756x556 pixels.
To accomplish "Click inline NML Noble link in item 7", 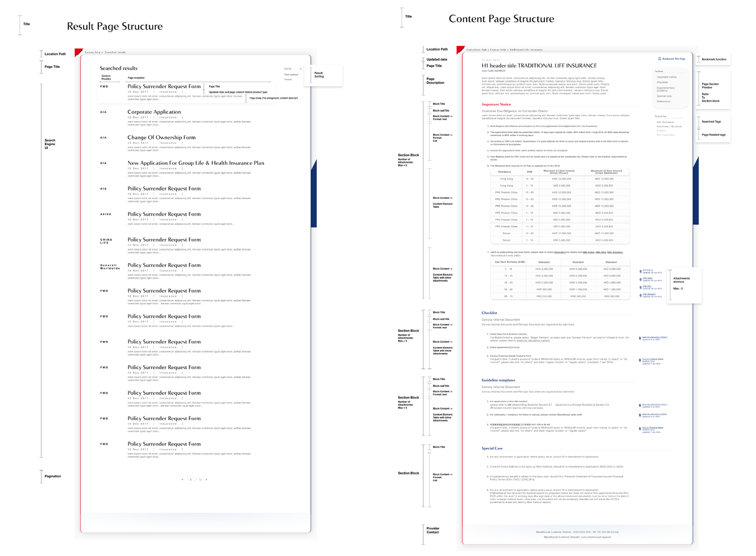I will pos(588,252).
